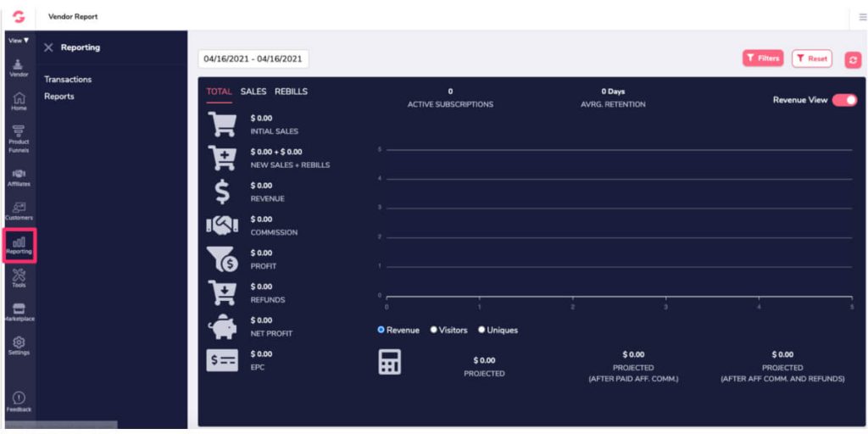Screen dimensions: 868x434
Task: Open the View dropdown in sidebar
Action: [19, 41]
